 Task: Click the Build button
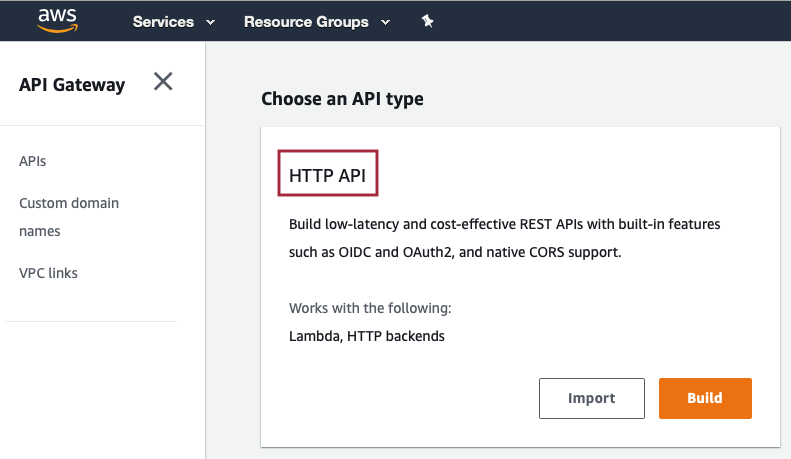click(705, 398)
